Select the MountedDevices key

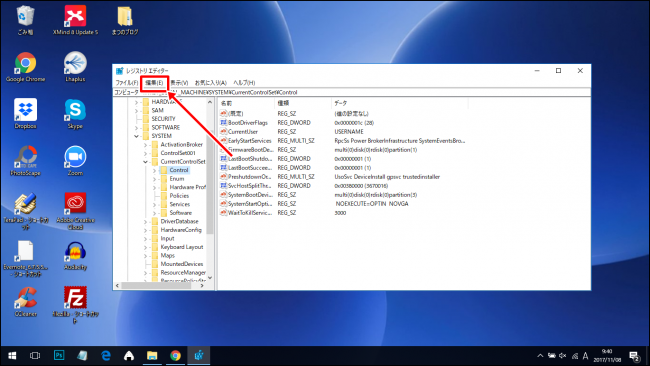tap(182, 264)
